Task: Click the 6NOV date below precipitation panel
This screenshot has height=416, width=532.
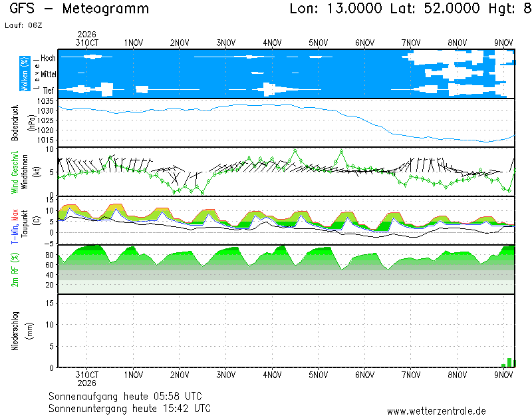Action: click(x=364, y=375)
